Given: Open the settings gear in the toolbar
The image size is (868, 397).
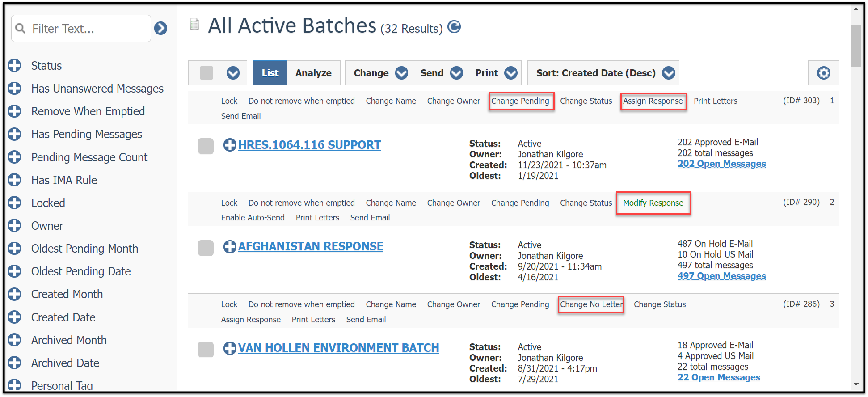Looking at the screenshot, I should (823, 73).
